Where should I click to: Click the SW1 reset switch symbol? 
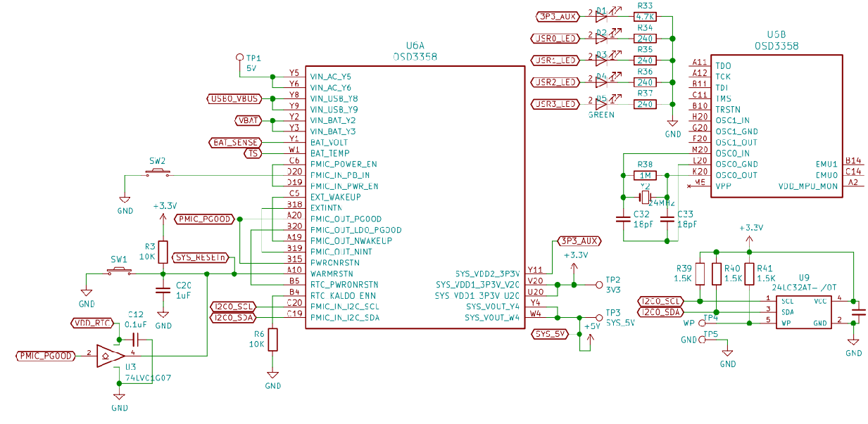(x=119, y=271)
